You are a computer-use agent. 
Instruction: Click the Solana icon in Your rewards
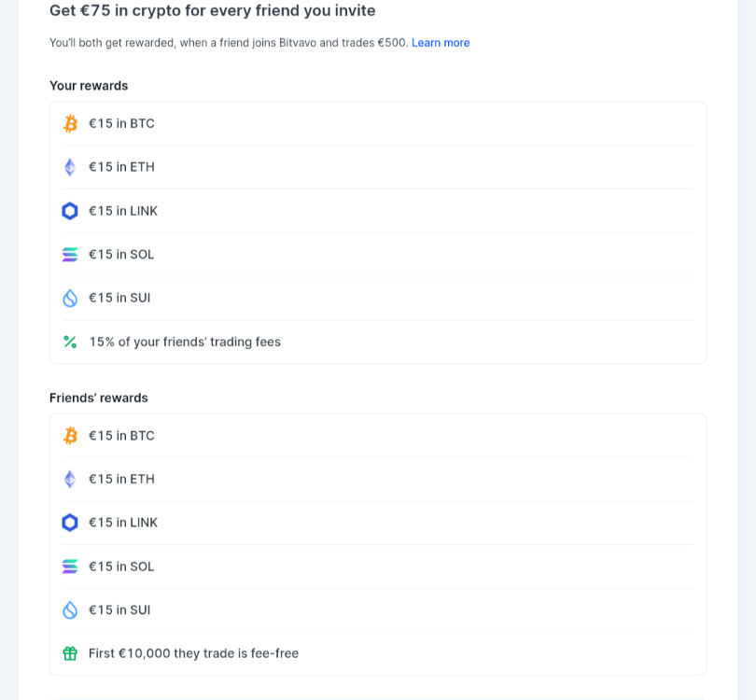[70, 255]
